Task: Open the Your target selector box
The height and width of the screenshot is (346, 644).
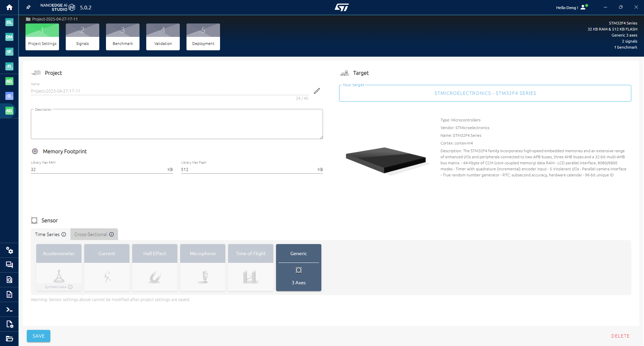Action: click(485, 93)
